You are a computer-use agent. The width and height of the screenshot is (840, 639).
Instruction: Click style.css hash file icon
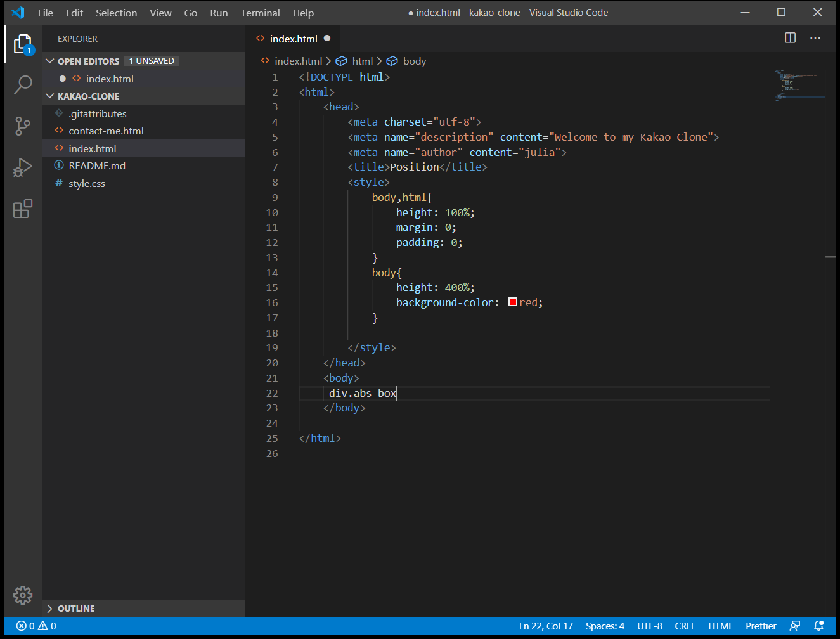[59, 183]
